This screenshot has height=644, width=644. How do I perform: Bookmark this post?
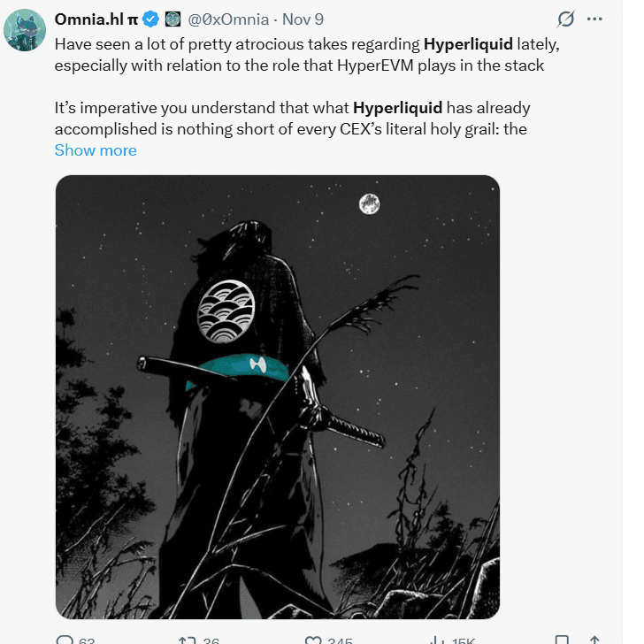pyautogui.click(x=562, y=640)
